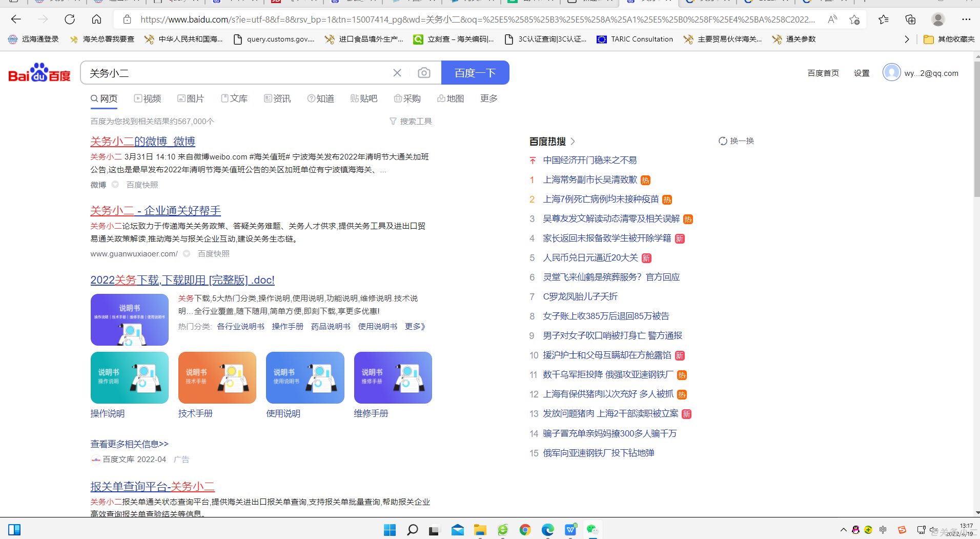Open browser settings and more menu
The image size is (980, 539).
pos(966,19)
